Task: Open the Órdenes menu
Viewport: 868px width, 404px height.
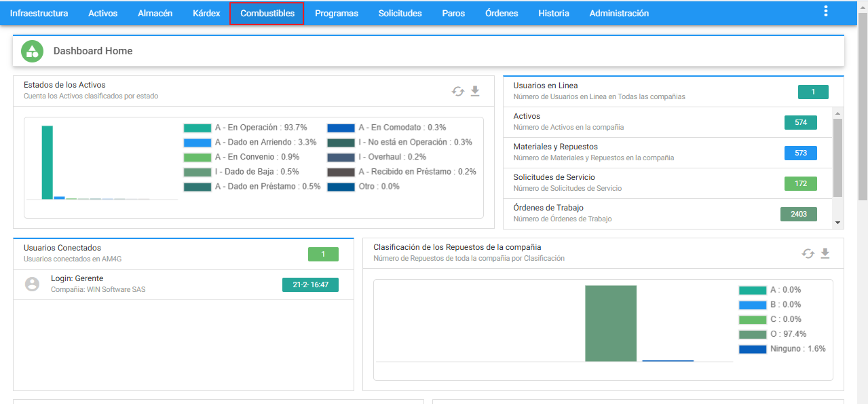Action: tap(502, 14)
